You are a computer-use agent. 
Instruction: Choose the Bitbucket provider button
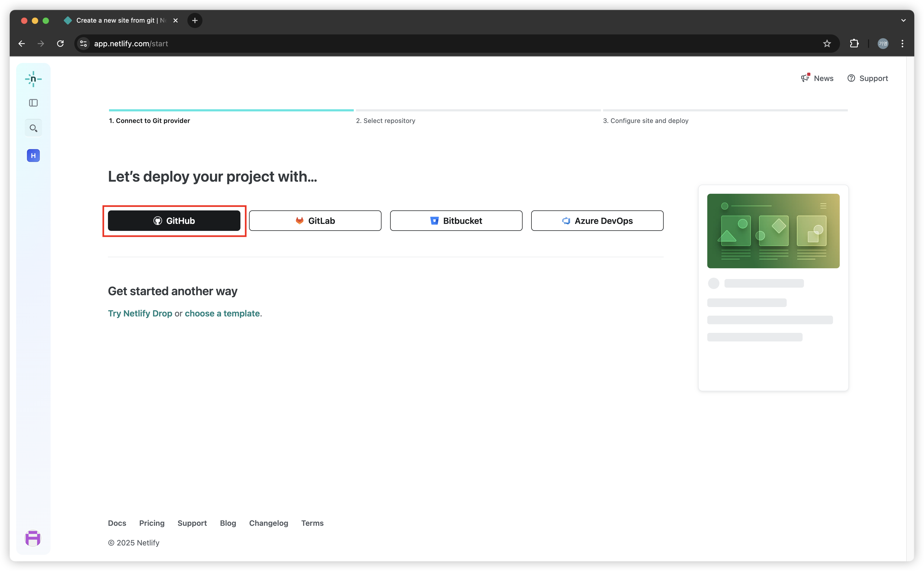tap(456, 221)
